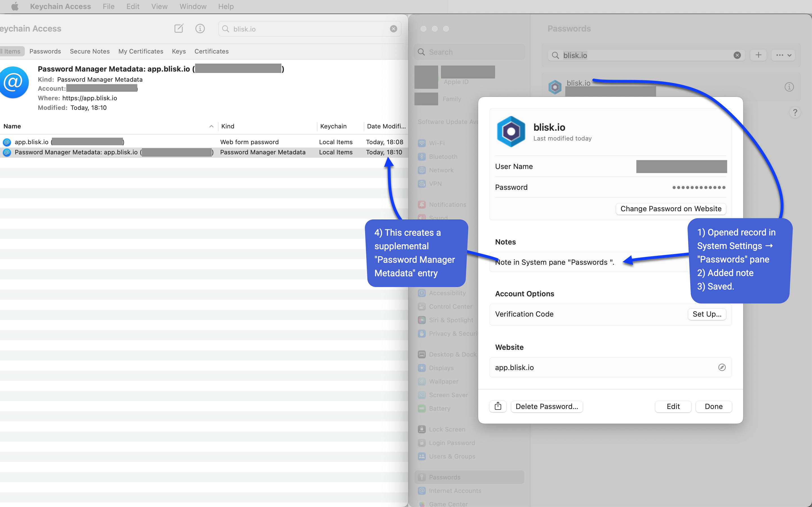
Task: Clear the Keychain Access search field
Action: [394, 29]
